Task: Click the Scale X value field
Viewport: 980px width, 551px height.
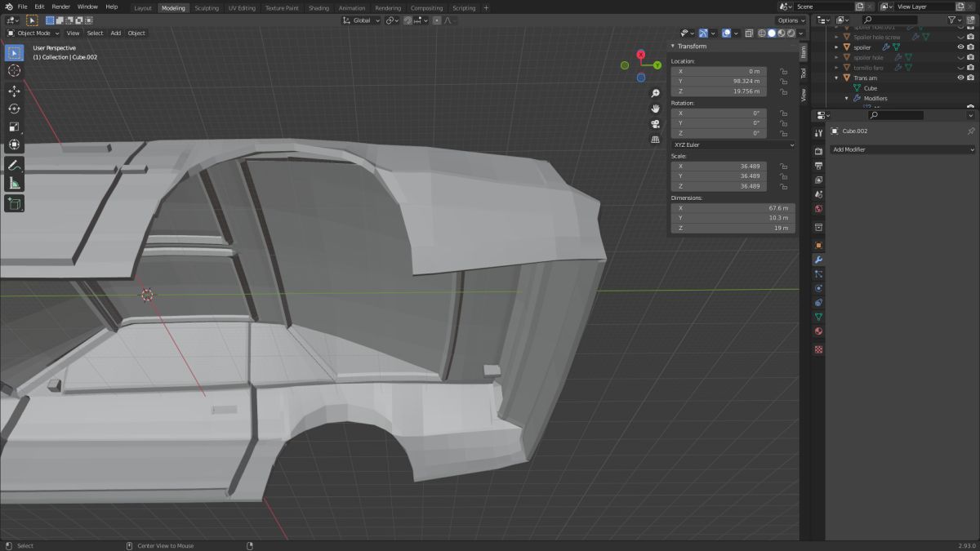Action: click(719, 167)
